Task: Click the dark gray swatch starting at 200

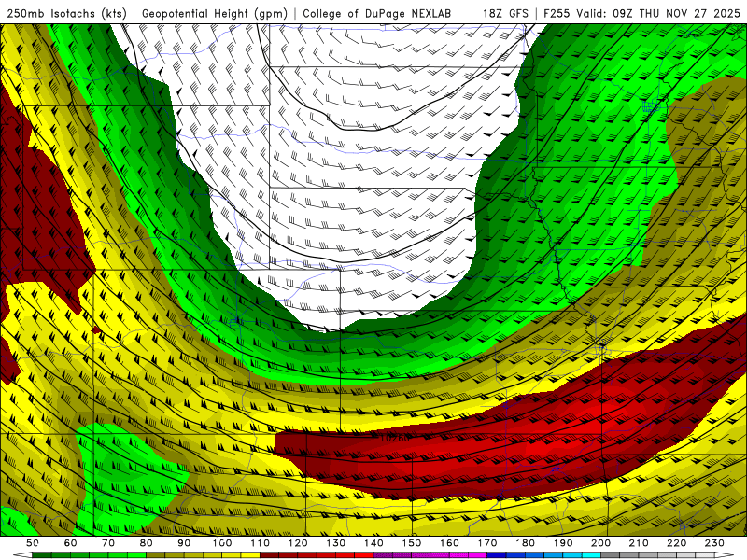Action: coord(611,554)
